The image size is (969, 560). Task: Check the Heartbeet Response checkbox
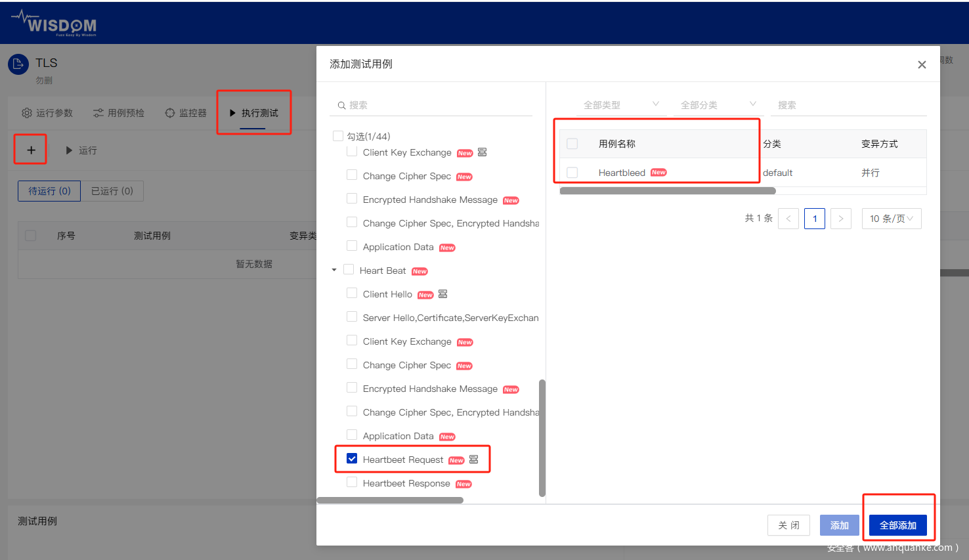[x=352, y=483]
